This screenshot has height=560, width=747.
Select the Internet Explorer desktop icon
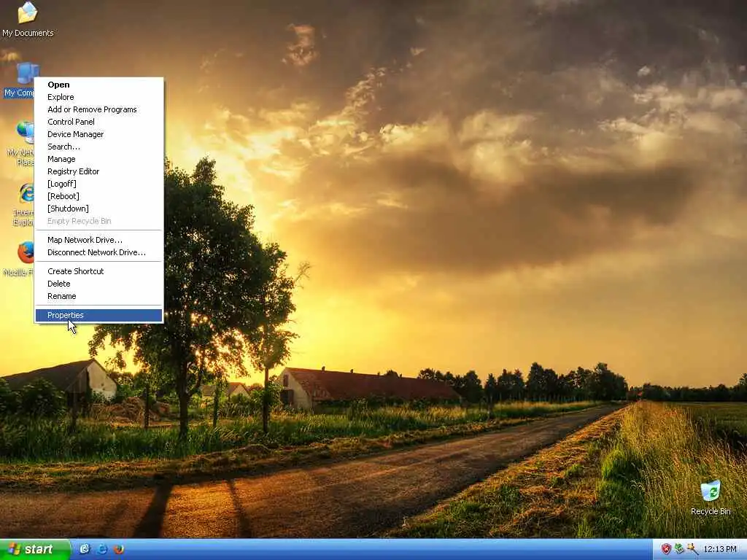(23, 204)
